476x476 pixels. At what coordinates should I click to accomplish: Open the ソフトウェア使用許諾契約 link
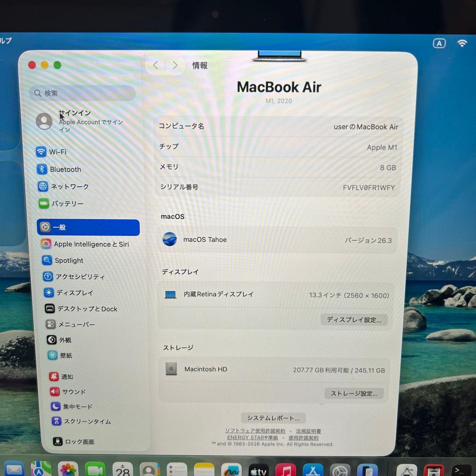(x=255, y=431)
